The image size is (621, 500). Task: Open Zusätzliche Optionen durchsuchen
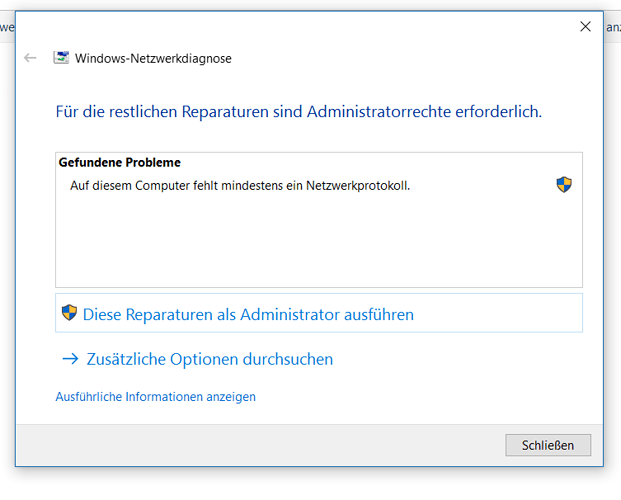[x=210, y=359]
